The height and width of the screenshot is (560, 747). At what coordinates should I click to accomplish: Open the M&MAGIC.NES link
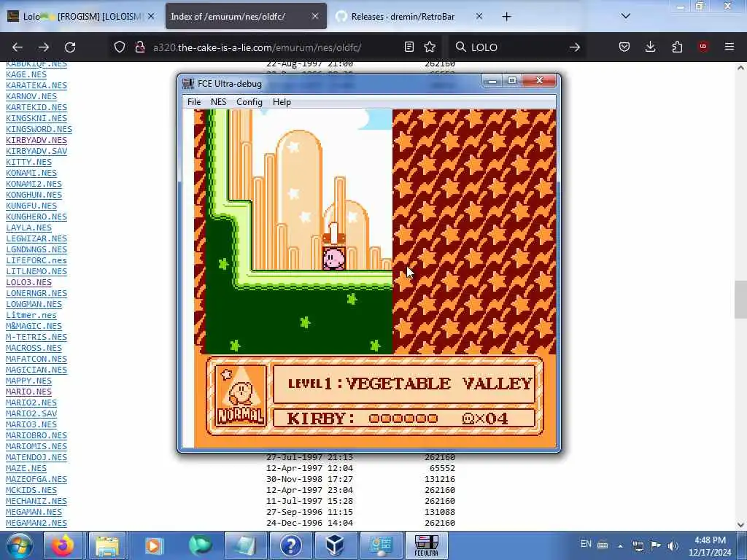pos(34,326)
